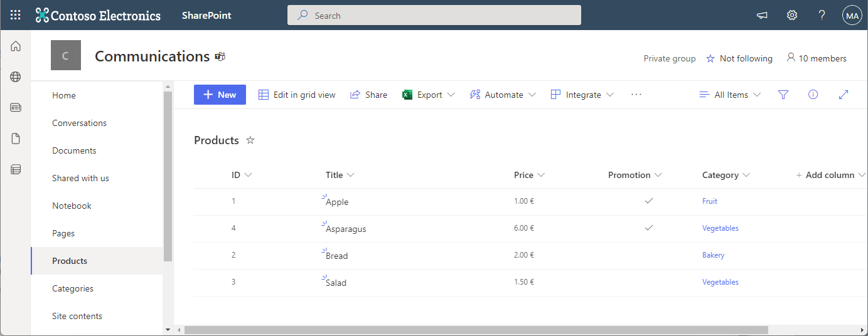The width and height of the screenshot is (868, 336).
Task: Click the Private group label
Action: click(670, 58)
